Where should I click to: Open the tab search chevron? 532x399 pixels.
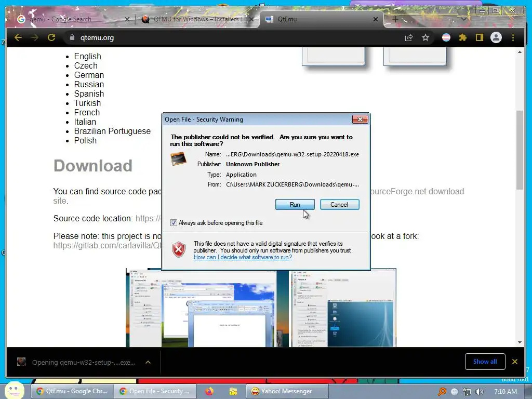463,19
